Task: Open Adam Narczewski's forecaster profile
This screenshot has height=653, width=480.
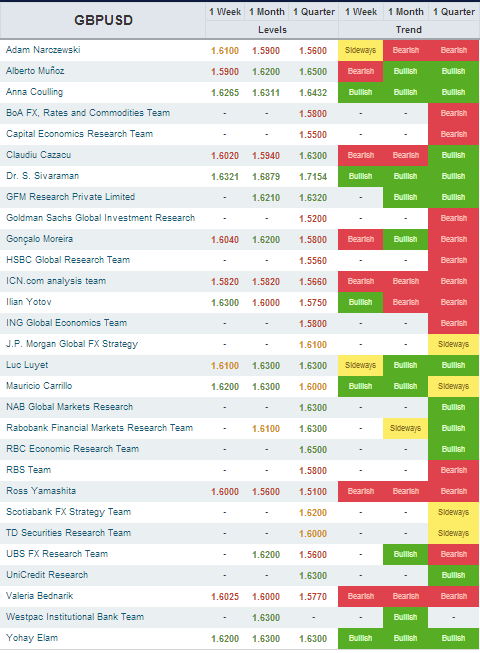Action: (43, 50)
